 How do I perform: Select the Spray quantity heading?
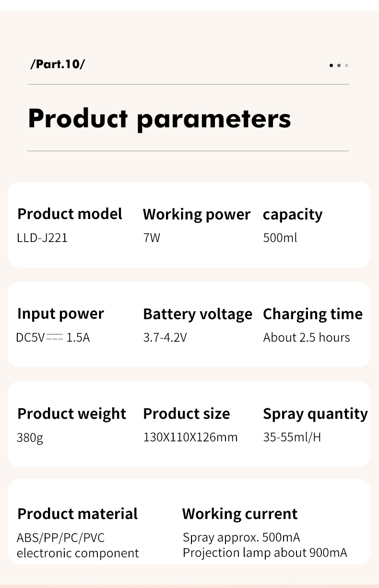click(x=315, y=414)
